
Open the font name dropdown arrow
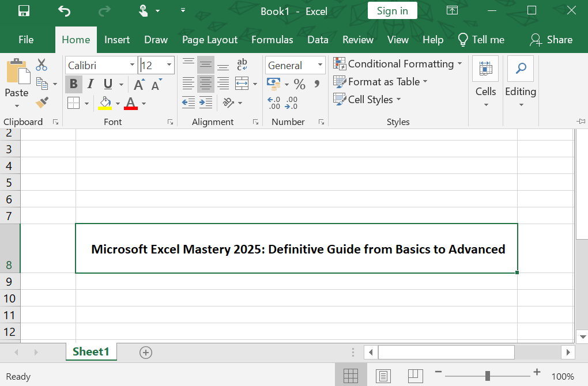tap(132, 65)
